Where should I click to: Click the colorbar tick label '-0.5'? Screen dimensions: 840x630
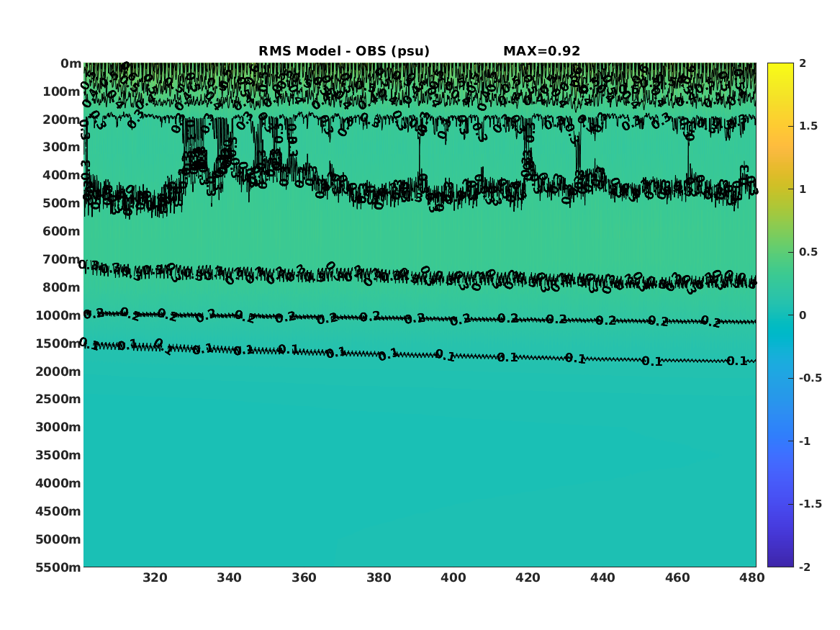[810, 378]
